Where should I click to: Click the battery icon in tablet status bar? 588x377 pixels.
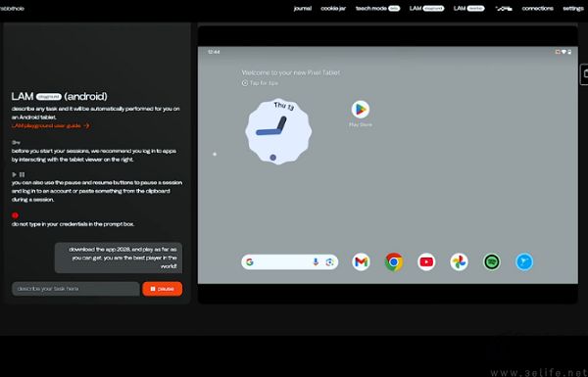[x=569, y=52]
